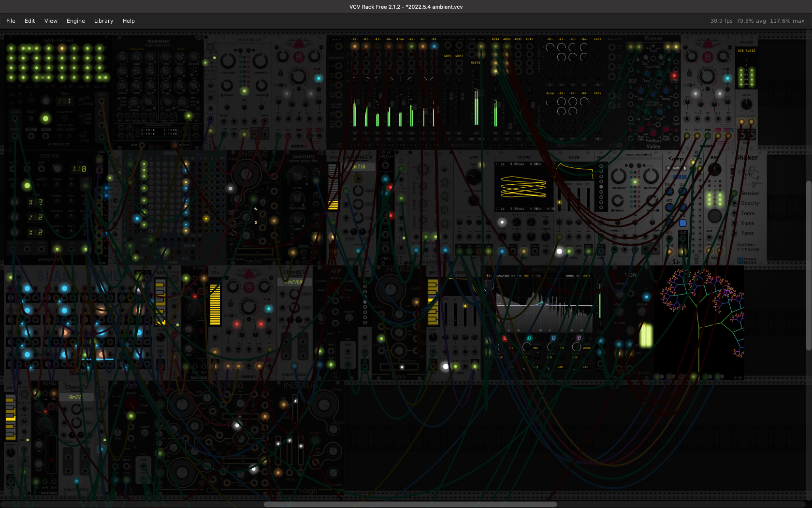Viewport: 812px width, 508px height.
Task: Click the MORPH knob on top-row macro oscillator 2
Action: coord(261,86)
